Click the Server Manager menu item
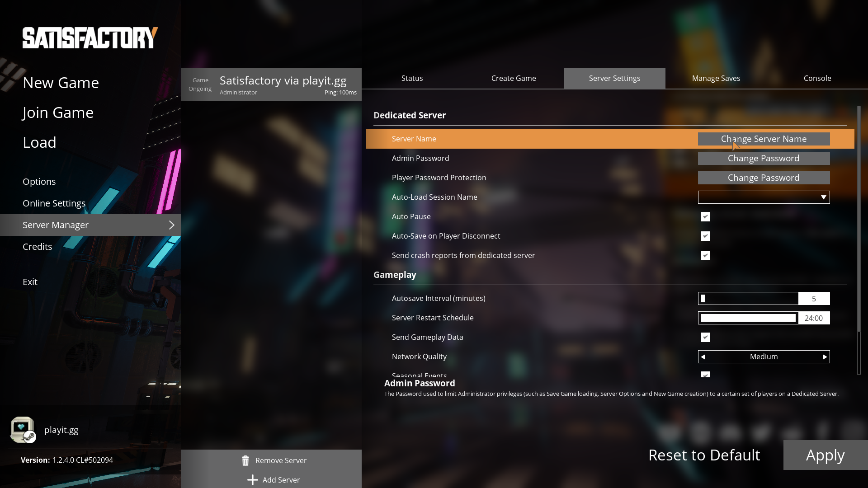This screenshot has width=868, height=488. pos(90,225)
